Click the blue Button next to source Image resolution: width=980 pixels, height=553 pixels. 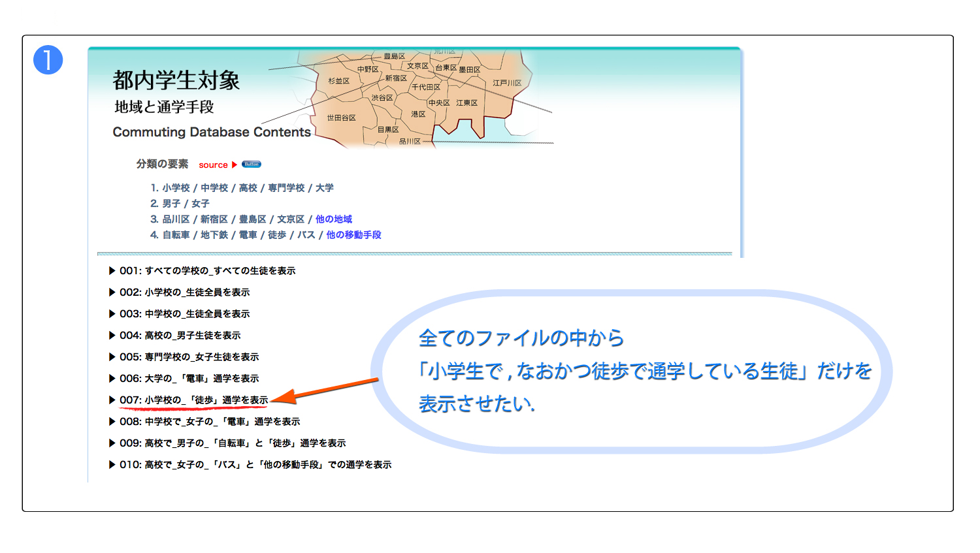point(252,165)
